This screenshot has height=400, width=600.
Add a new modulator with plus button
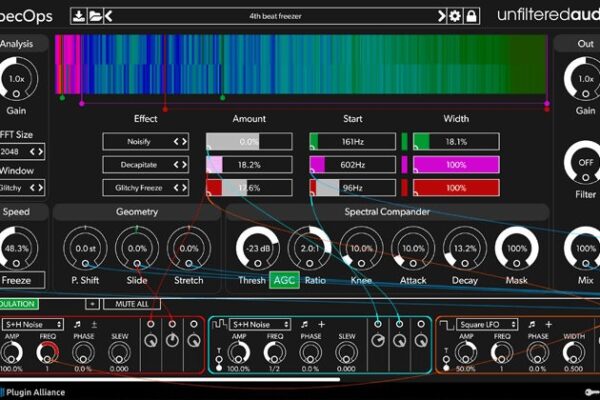pyautogui.click(x=91, y=303)
